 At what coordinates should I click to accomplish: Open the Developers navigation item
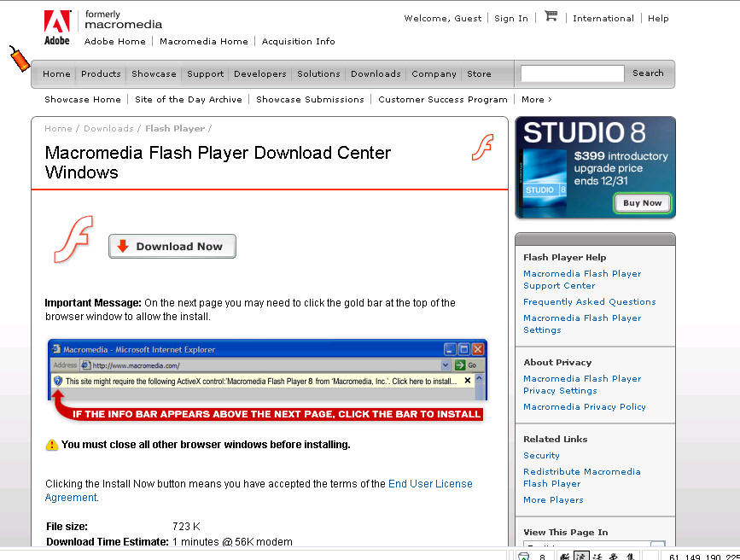pyautogui.click(x=260, y=74)
